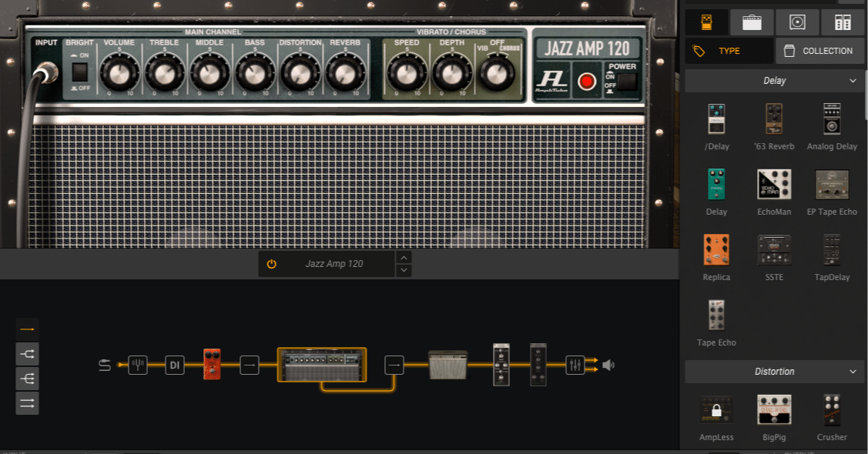Select the second rack effect in chain
The image size is (868, 454).
(x=538, y=365)
